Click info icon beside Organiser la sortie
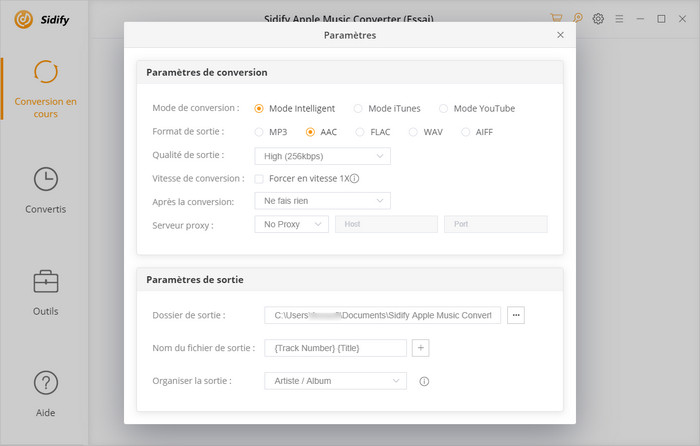This screenshot has width=700, height=446. point(424,381)
